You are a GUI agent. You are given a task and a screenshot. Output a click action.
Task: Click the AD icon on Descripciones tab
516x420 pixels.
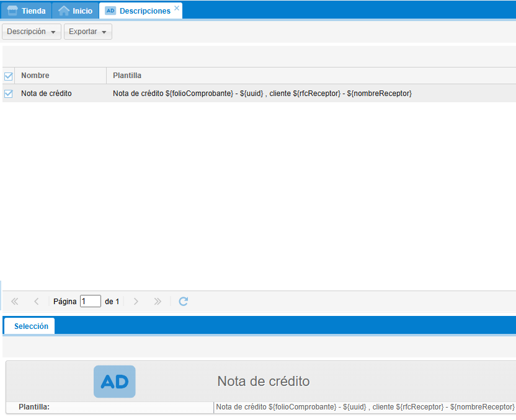tap(110, 11)
